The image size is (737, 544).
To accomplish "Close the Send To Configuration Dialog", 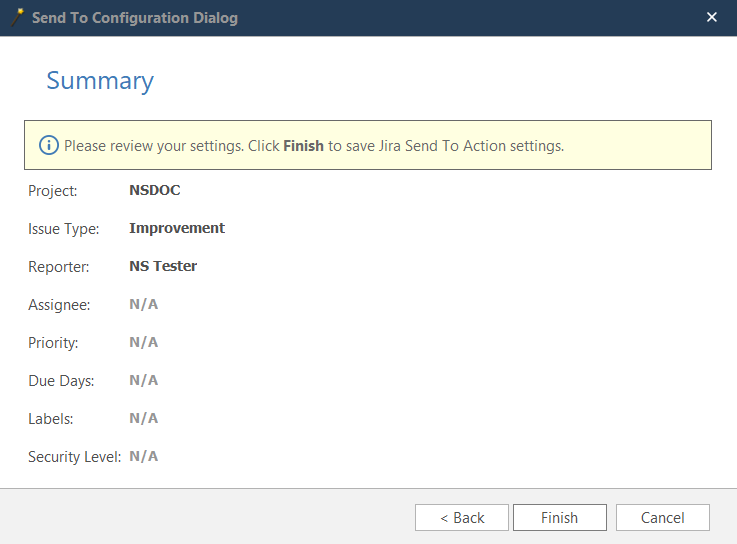I will click(x=712, y=17).
